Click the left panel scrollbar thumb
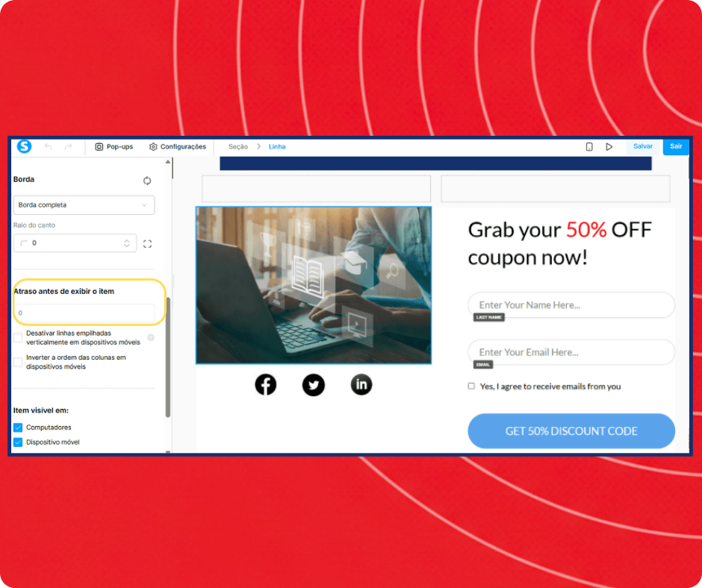 click(x=168, y=357)
